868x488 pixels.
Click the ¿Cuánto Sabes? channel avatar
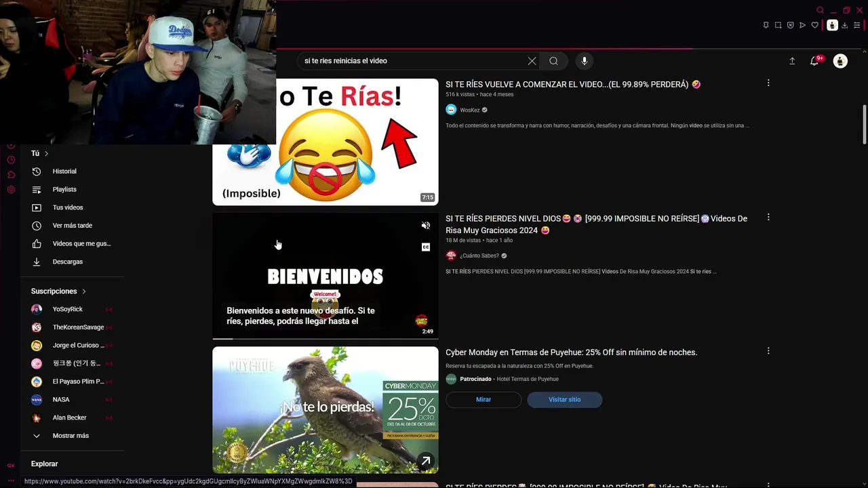451,256
